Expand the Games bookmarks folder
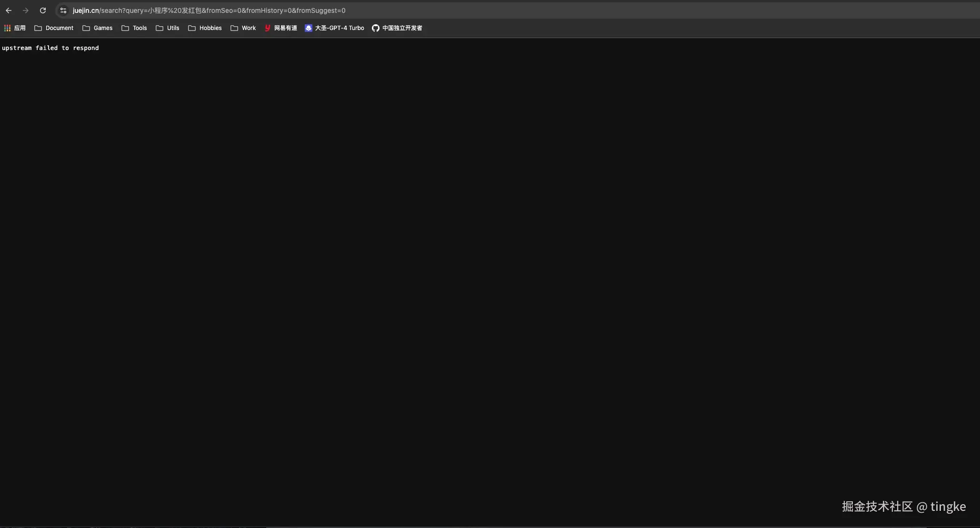This screenshot has width=980, height=528. tap(98, 28)
